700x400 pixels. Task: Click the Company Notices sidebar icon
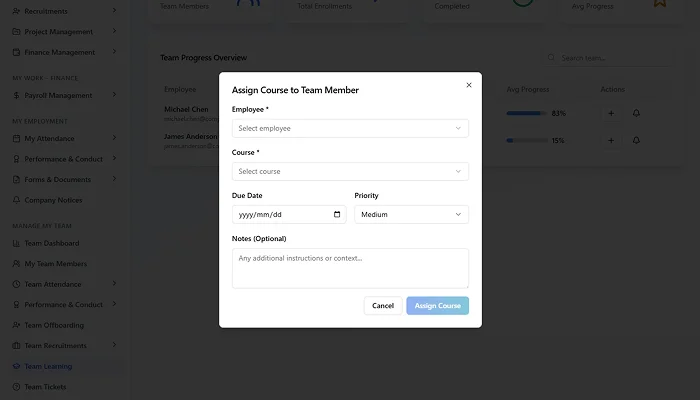17,200
